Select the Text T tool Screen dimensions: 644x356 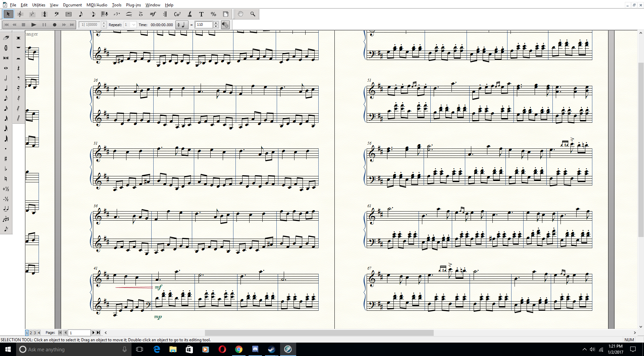tap(201, 14)
